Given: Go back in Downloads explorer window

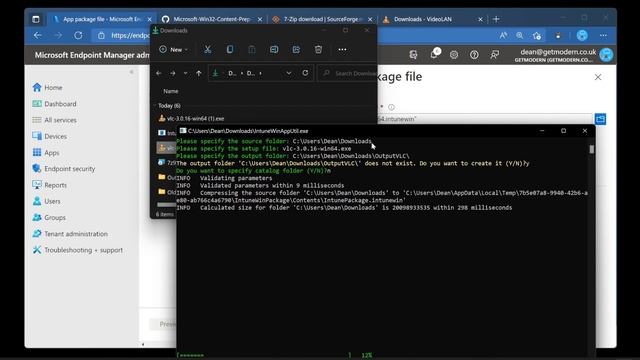Looking at the screenshot, I should pos(159,73).
